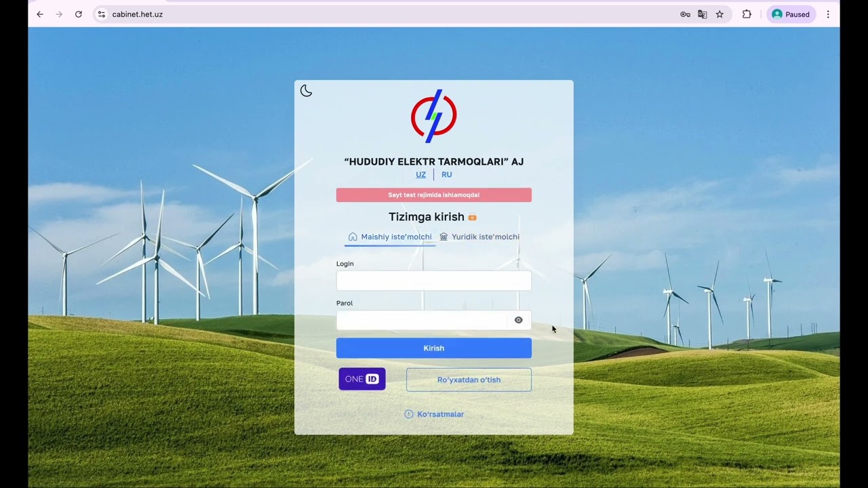Open the browser extensions puzzle icon

pyautogui.click(x=747, y=14)
